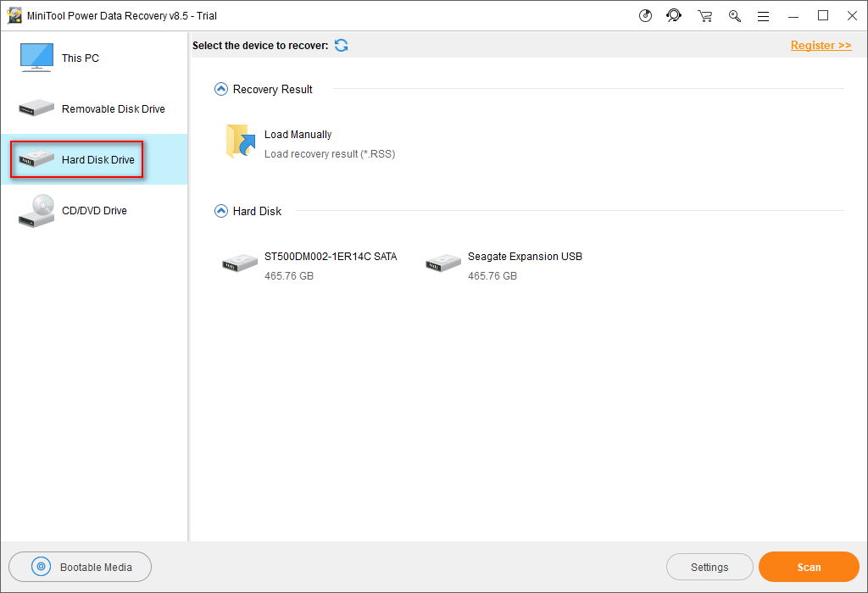This screenshot has height=593, width=868.
Task: Click the Bootable Media button
Action: pos(81,567)
